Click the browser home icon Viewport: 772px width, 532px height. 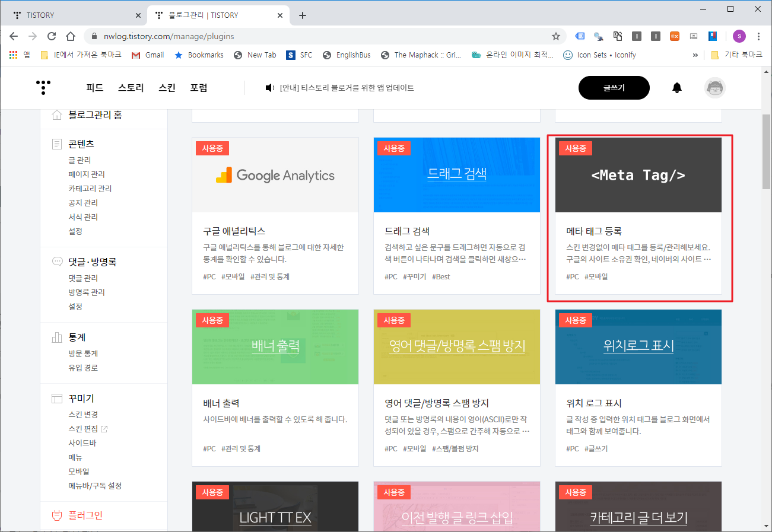click(x=71, y=36)
